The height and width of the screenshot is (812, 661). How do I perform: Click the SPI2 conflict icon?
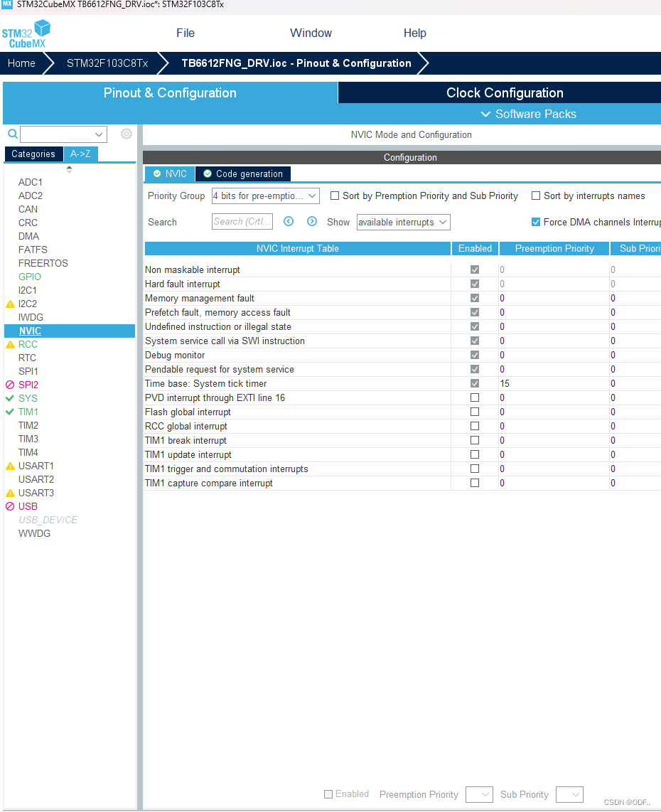tap(10, 385)
